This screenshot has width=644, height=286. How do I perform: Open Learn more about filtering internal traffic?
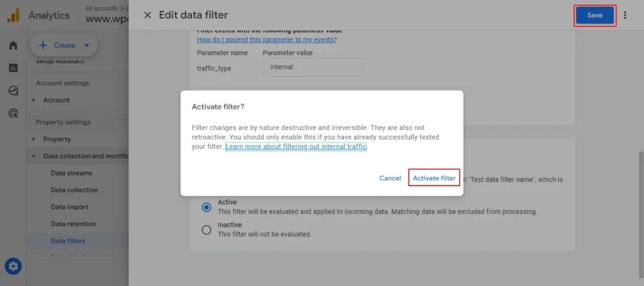click(x=296, y=146)
